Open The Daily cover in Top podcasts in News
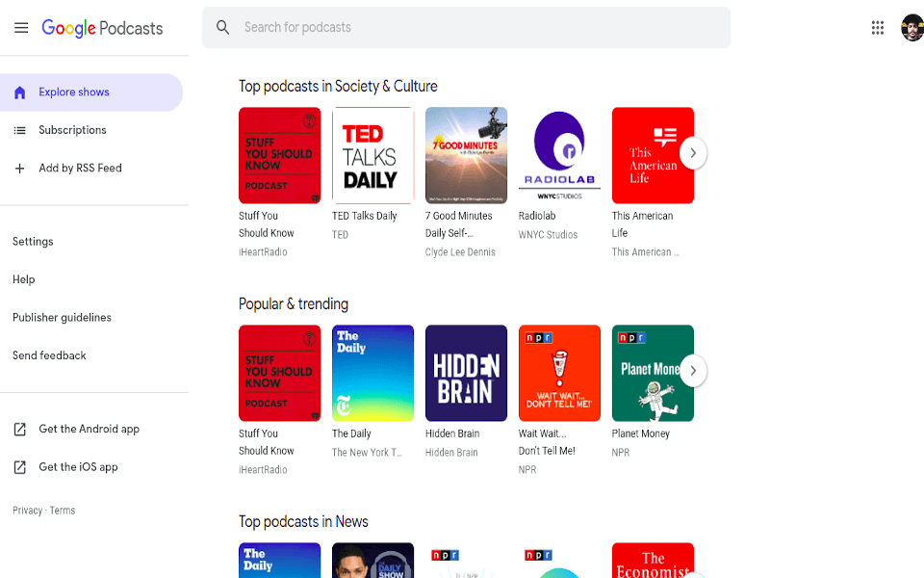This screenshot has height=578, width=924. [279, 561]
